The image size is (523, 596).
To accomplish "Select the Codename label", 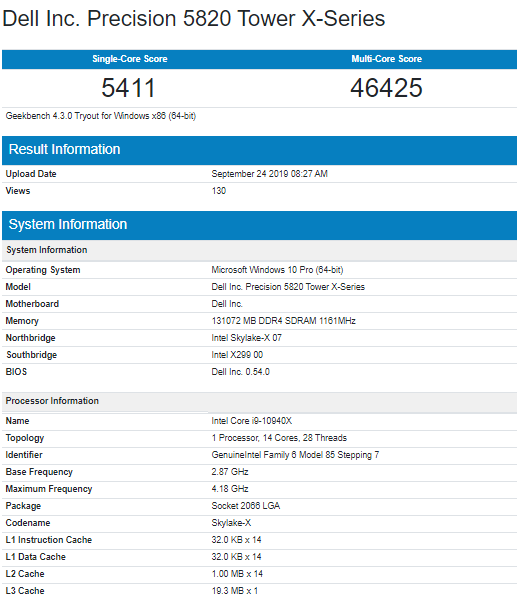I will pos(28,523).
